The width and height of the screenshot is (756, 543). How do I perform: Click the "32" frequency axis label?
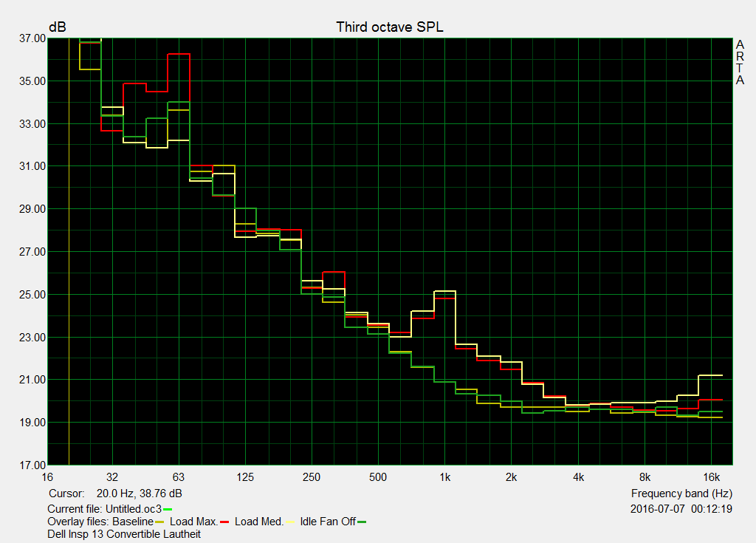112,477
